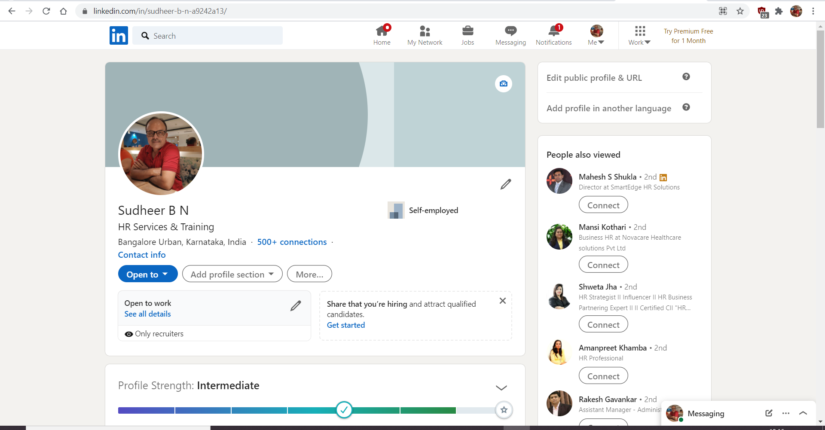Edit Open to work preferences pencil

pos(296,306)
